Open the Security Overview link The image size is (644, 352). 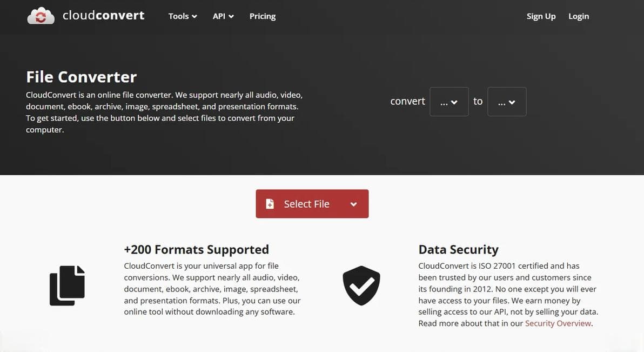[x=558, y=323]
